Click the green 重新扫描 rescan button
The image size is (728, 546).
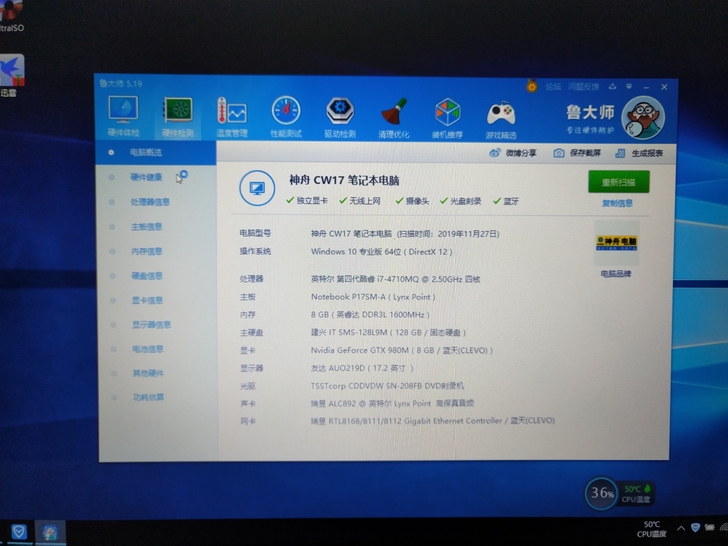point(618,182)
